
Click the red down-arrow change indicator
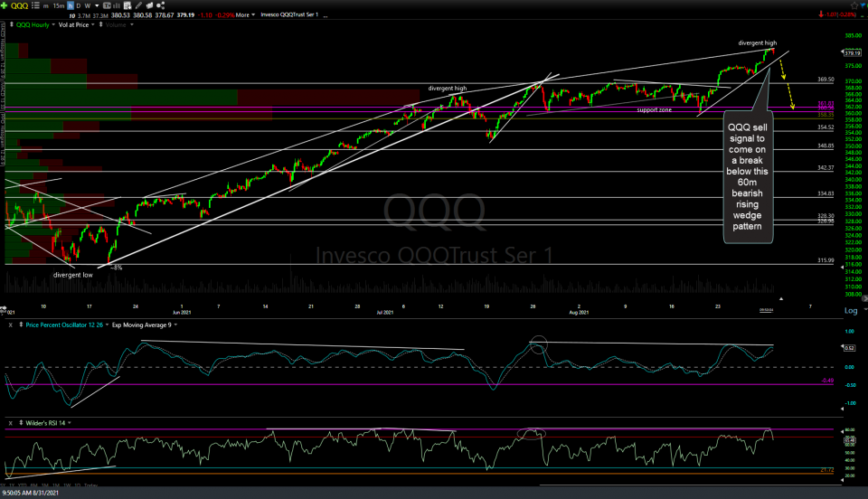821,15
